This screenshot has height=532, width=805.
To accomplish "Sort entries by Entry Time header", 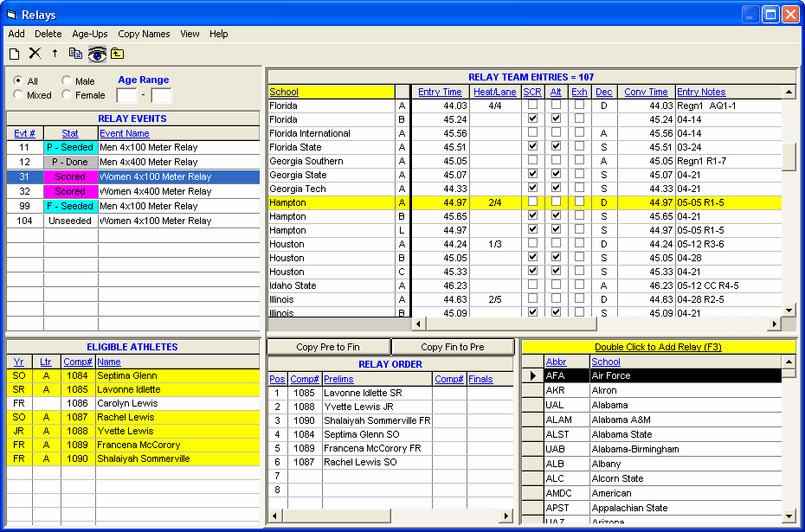I will pos(440,92).
